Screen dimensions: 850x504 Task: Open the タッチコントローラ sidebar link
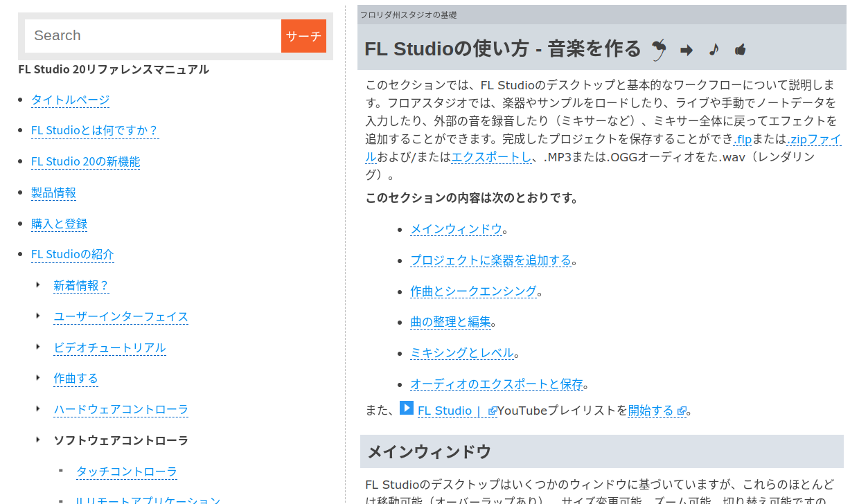[x=126, y=471]
